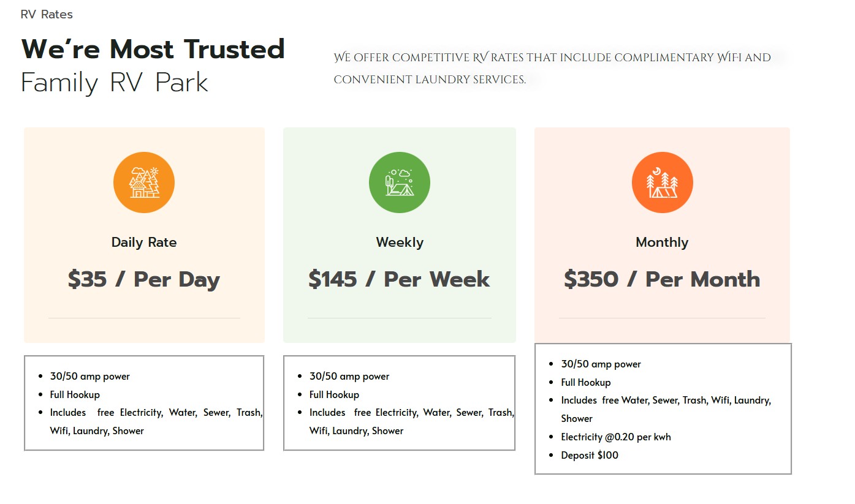Click the Daily Rate heading
This screenshot has height=504, width=855.
(144, 243)
